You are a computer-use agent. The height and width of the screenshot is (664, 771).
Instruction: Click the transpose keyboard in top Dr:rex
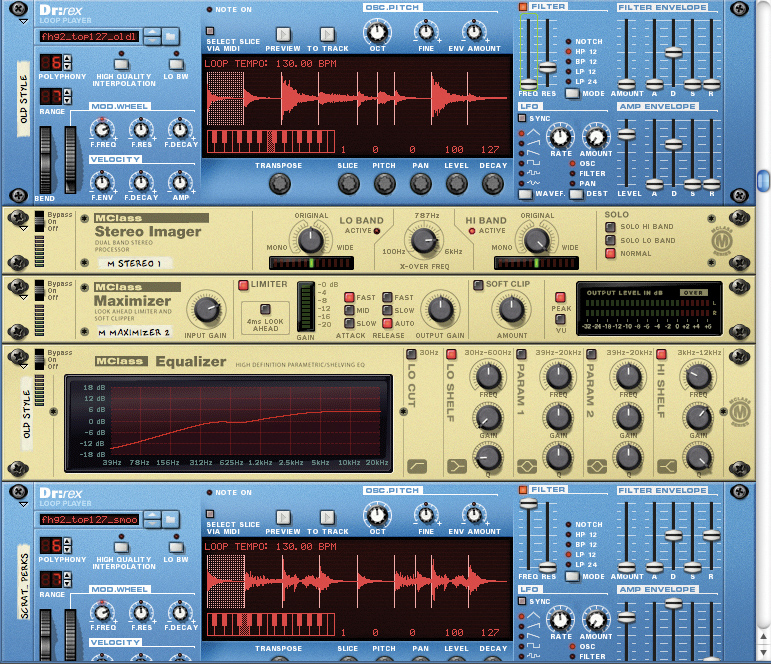[x=271, y=142]
